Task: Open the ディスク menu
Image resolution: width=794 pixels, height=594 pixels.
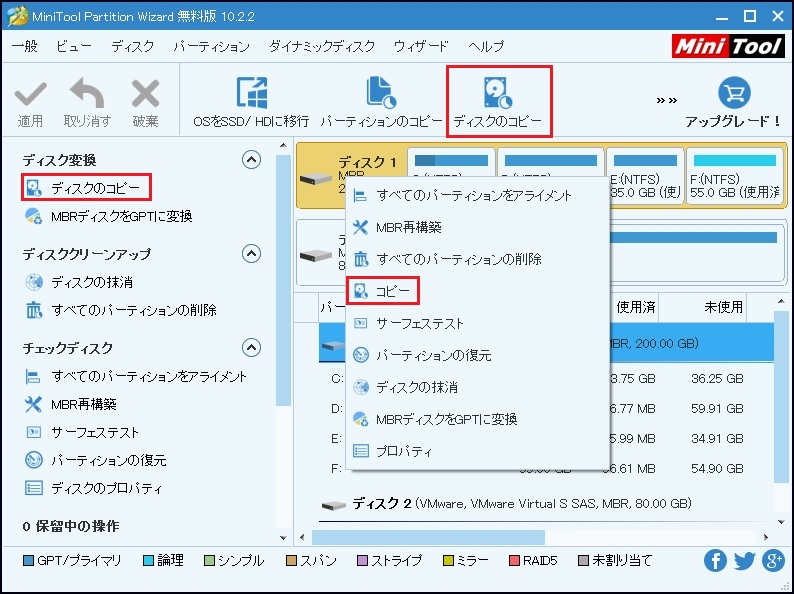Action: point(133,46)
